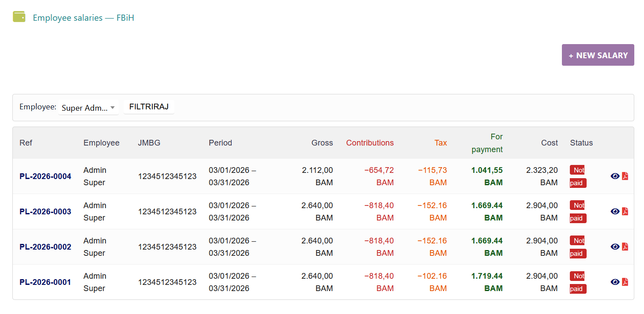Click the cost value 2.323,20 BAM
Image resolution: width=644 pixels, height=314 pixels.
click(x=542, y=176)
